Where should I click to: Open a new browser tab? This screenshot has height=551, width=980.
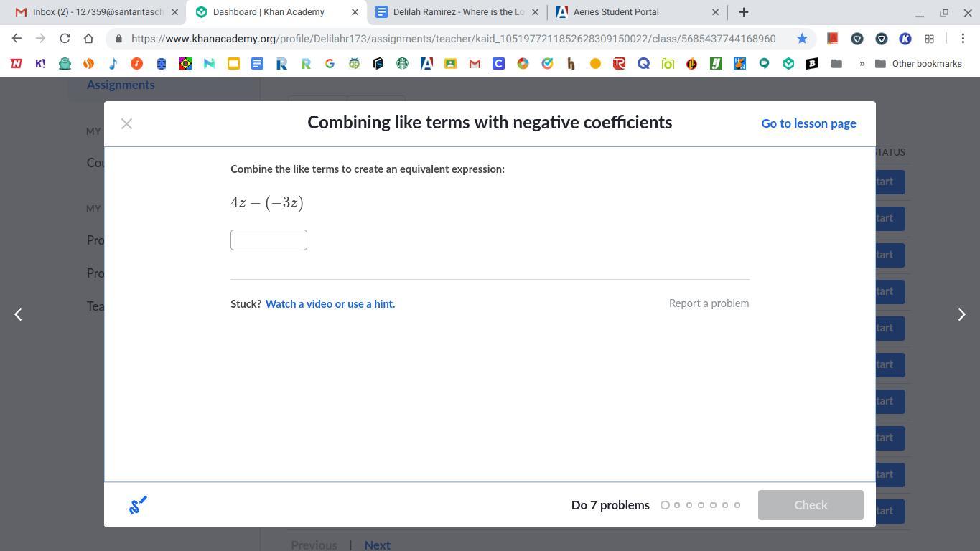point(744,12)
